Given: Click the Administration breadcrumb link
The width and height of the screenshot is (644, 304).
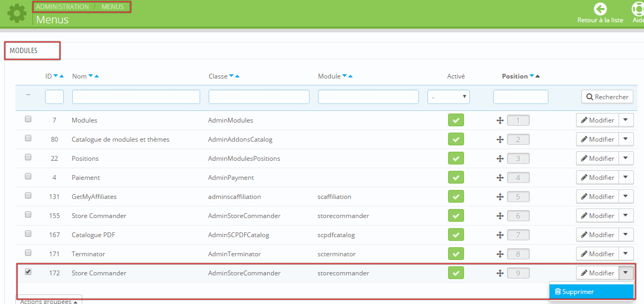Looking at the screenshot, I should (x=62, y=7).
